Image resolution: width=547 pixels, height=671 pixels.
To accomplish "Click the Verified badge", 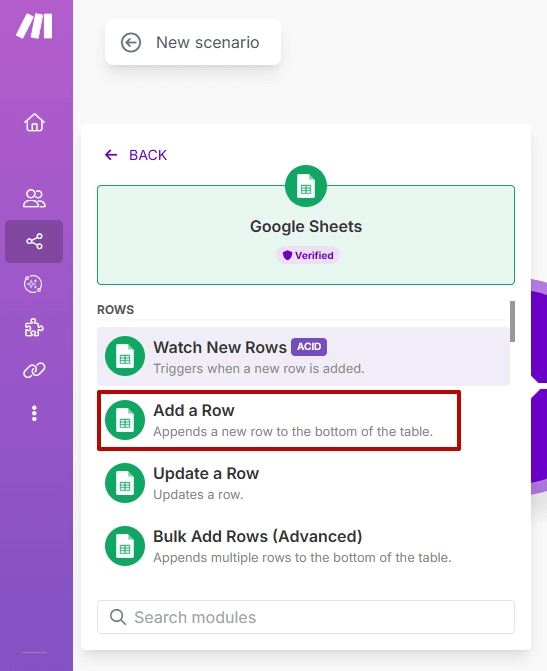I will pos(308,255).
